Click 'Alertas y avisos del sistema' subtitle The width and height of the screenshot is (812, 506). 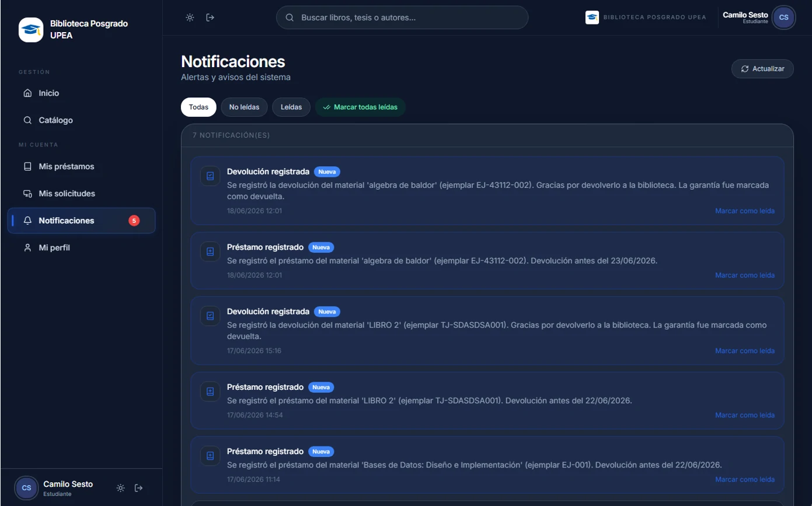tap(236, 77)
